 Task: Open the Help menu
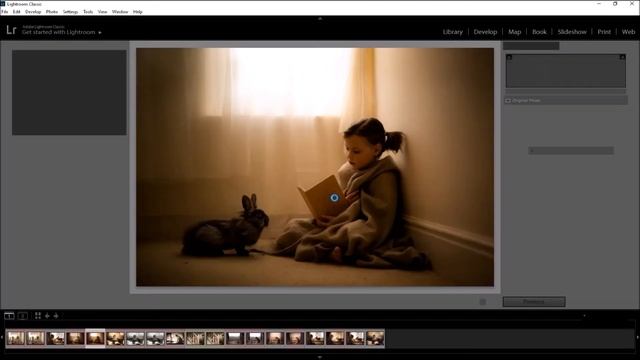(138, 12)
